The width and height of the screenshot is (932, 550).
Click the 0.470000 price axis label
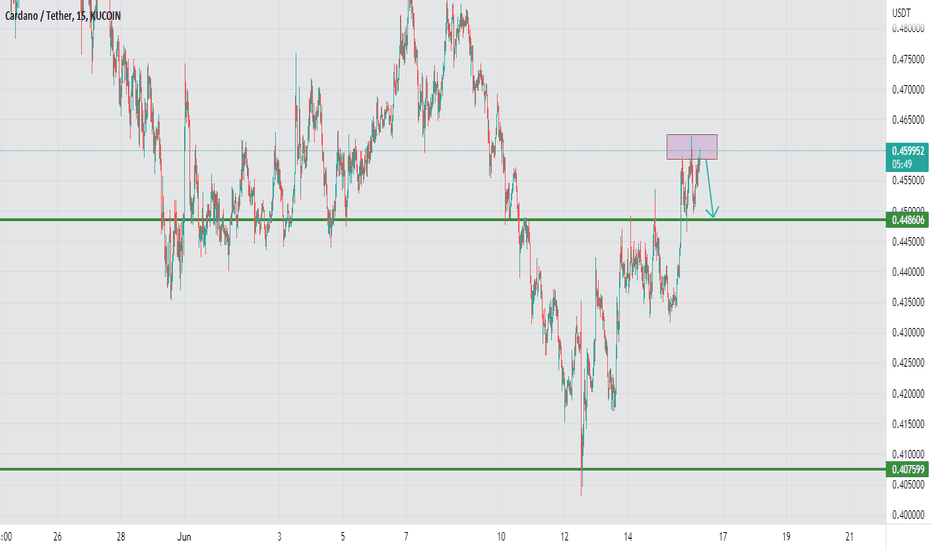click(x=908, y=90)
